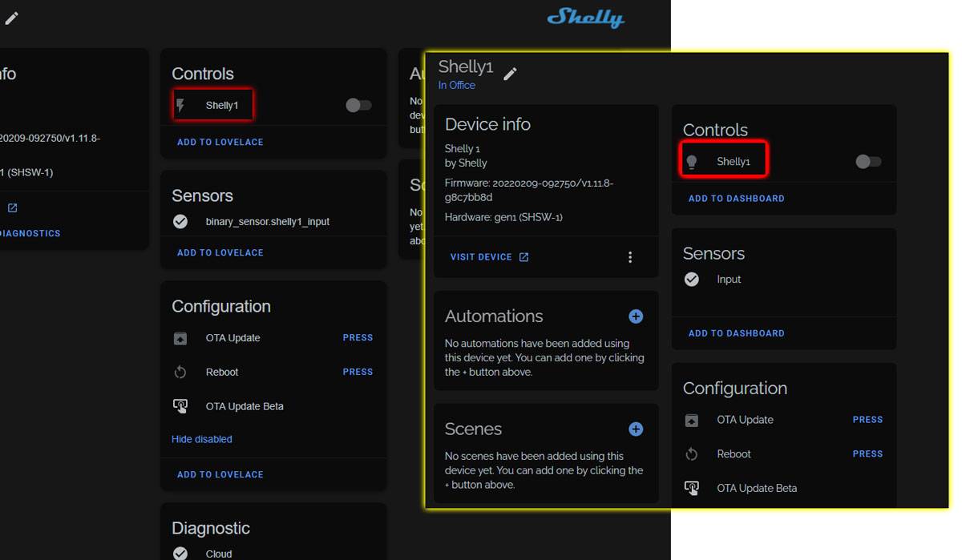
Task: Click the Shelly logo at top
Action: pos(585,17)
